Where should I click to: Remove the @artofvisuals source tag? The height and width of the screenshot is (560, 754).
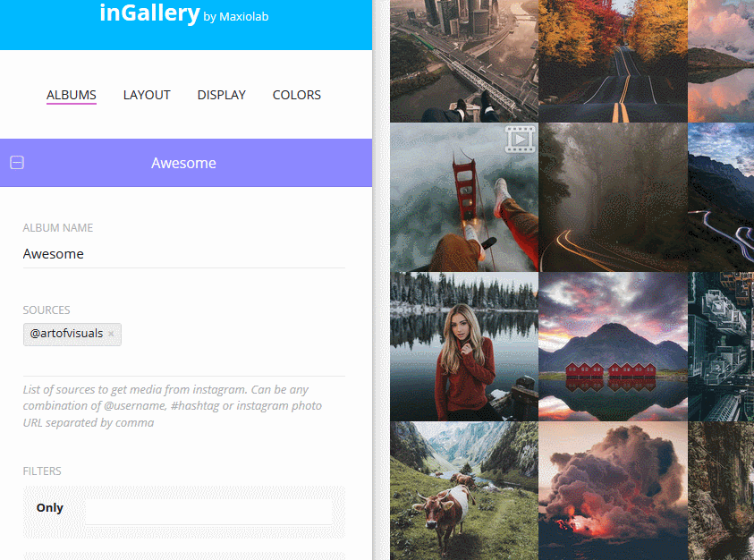click(111, 334)
